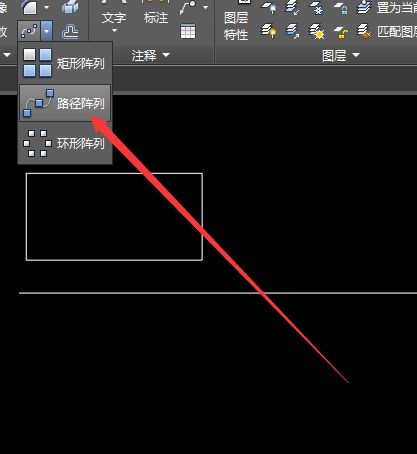Insert a table via table icon
The height and width of the screenshot is (454, 417).
(x=188, y=32)
